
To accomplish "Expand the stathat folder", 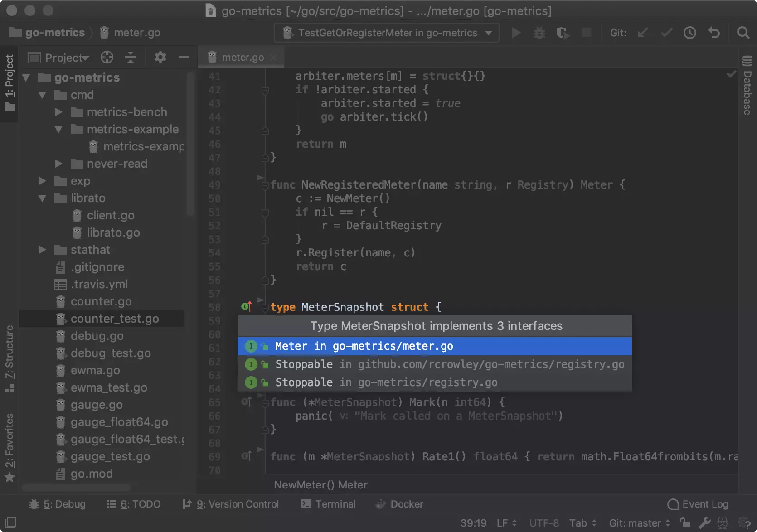I will point(43,250).
